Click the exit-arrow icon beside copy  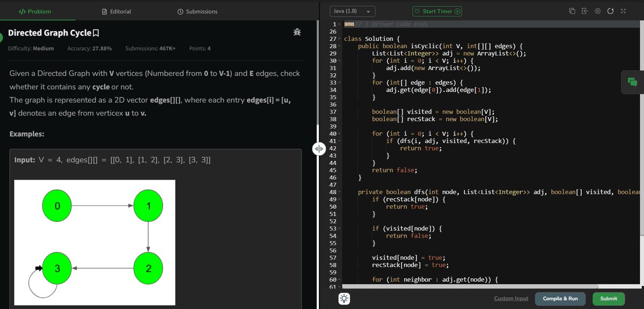pyautogui.click(x=584, y=11)
